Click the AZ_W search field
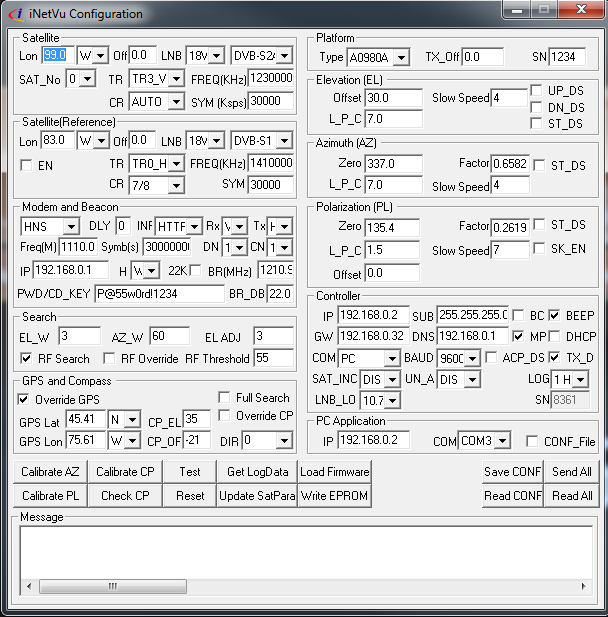This screenshot has width=608, height=617. point(170,336)
